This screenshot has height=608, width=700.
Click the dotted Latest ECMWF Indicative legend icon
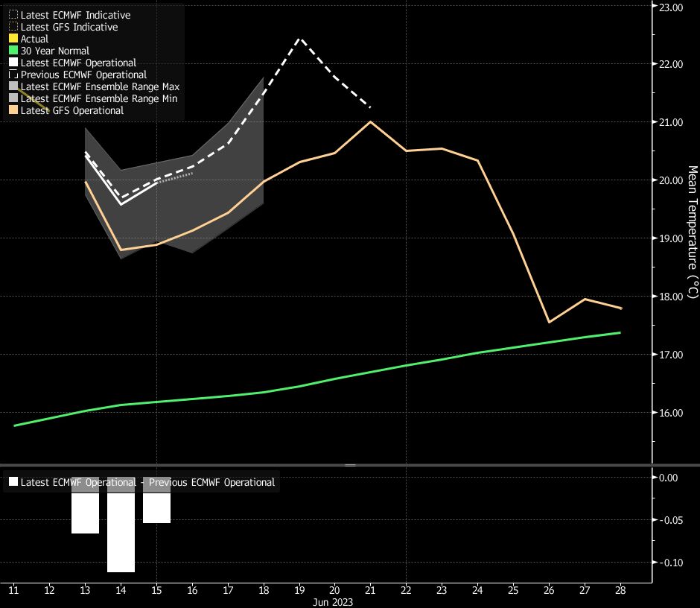13,15
